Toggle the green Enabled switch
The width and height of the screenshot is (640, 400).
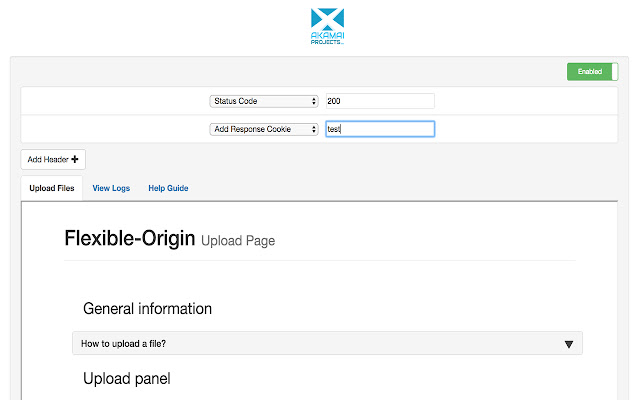coord(592,71)
